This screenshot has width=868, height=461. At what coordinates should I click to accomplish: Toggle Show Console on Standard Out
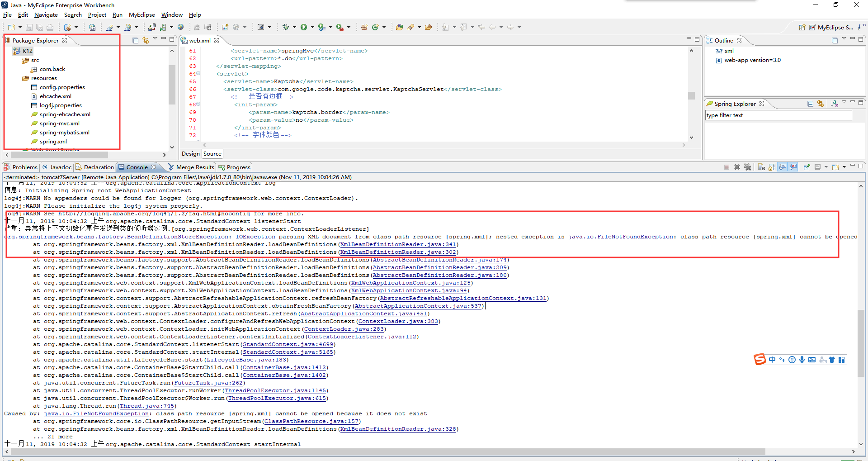(x=783, y=167)
